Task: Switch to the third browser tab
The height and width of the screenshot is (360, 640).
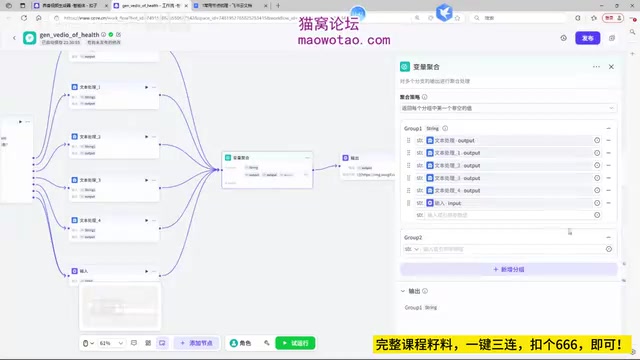Action: 230,6
